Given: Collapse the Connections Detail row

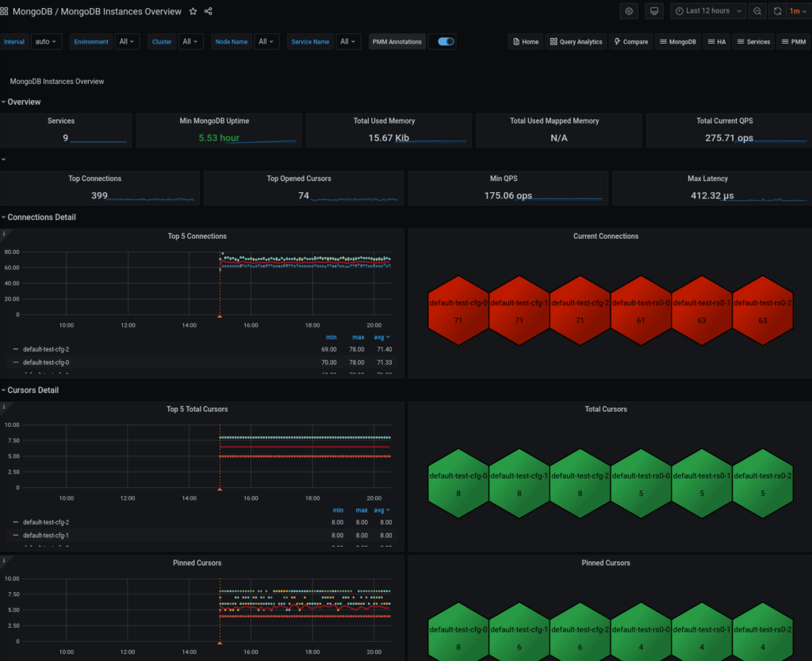Looking at the screenshot, I should coord(41,217).
